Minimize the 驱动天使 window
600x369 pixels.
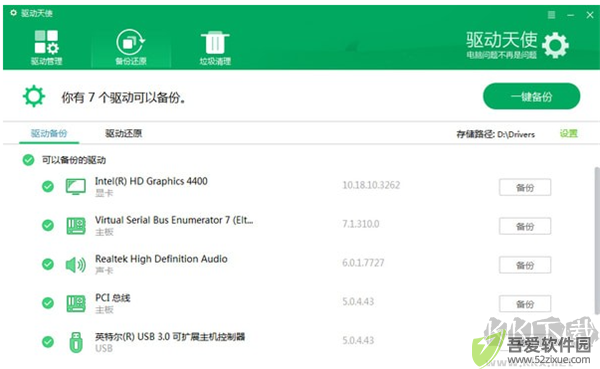(571, 15)
